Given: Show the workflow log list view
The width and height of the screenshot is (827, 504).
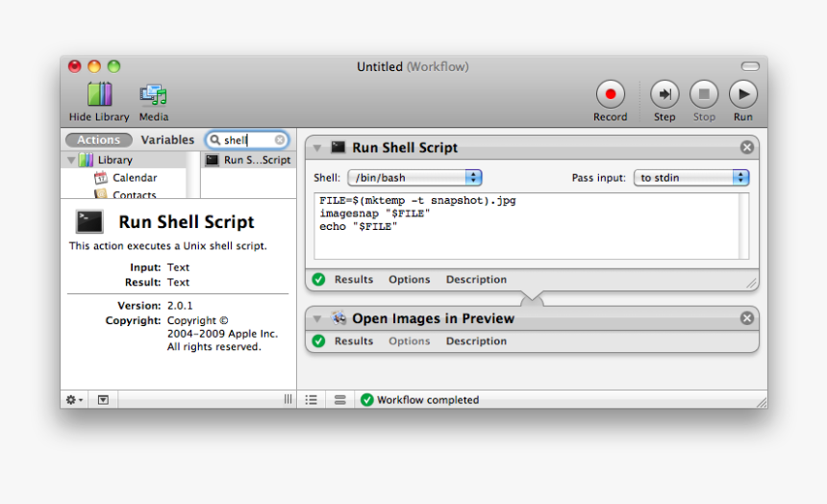Looking at the screenshot, I should coord(312,400).
